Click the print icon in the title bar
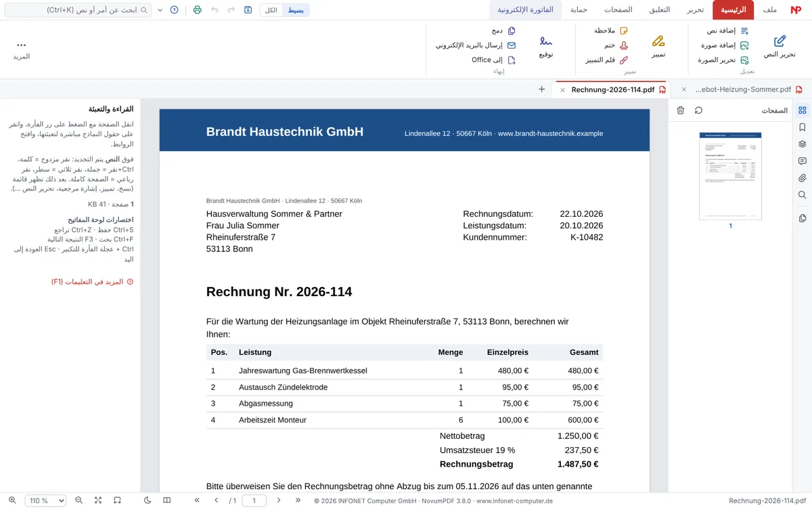Image resolution: width=812 pixels, height=508 pixels. tap(197, 10)
